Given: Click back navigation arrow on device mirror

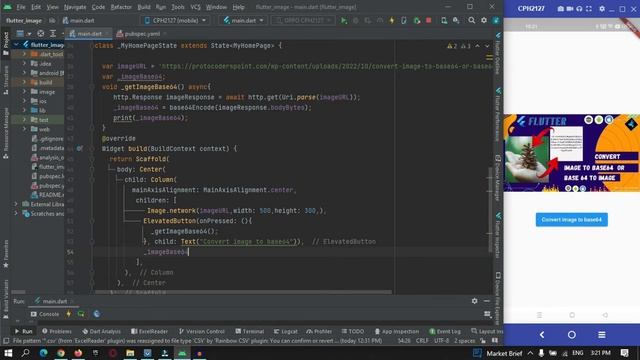Looking at the screenshot, I should coord(542,335).
